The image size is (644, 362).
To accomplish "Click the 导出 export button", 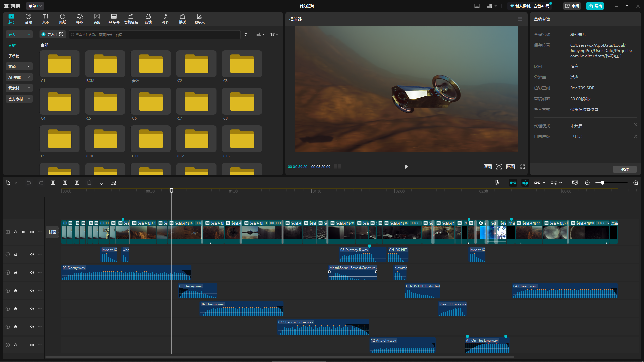I will [595, 6].
